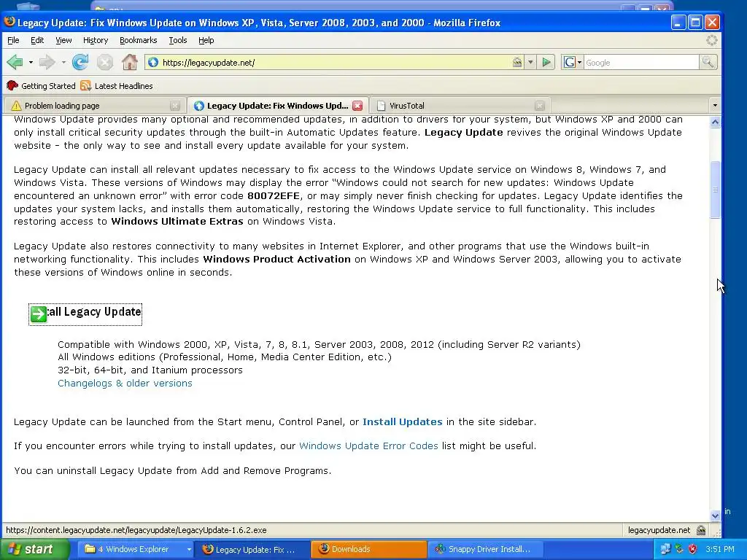This screenshot has width=747, height=560.
Task: Open the Forward history dropdown arrow
Action: pos(63,63)
